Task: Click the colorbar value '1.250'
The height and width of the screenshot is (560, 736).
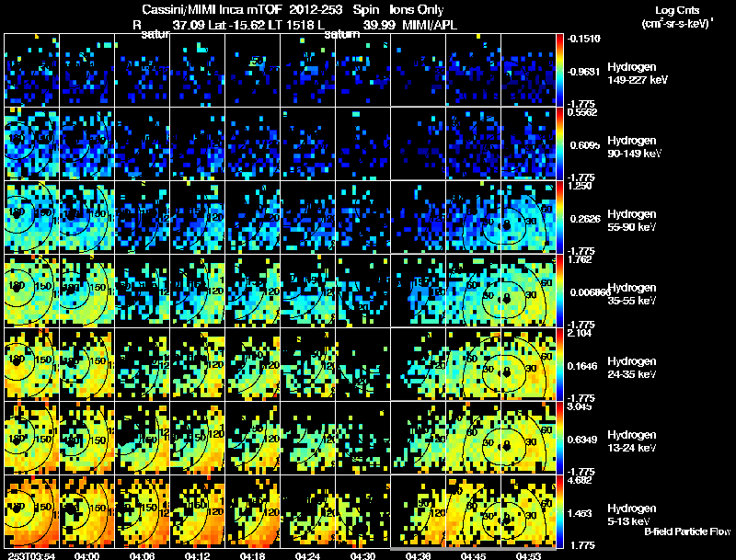Action: coord(580,186)
